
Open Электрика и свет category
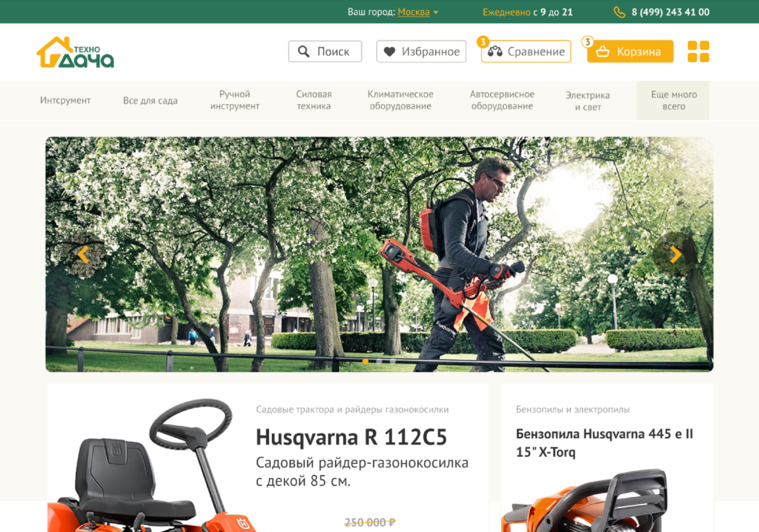(587, 101)
